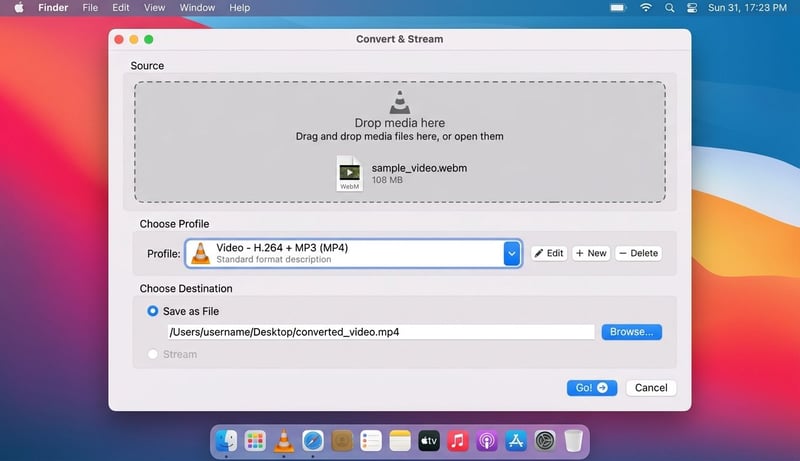Open Safari from the Dock
The width and height of the screenshot is (800, 461).
[x=313, y=440]
